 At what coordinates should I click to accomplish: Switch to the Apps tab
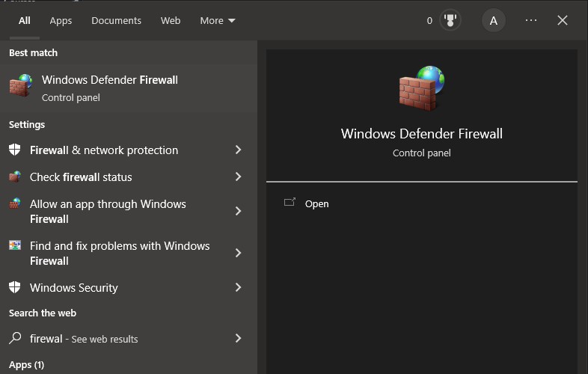[x=61, y=21]
